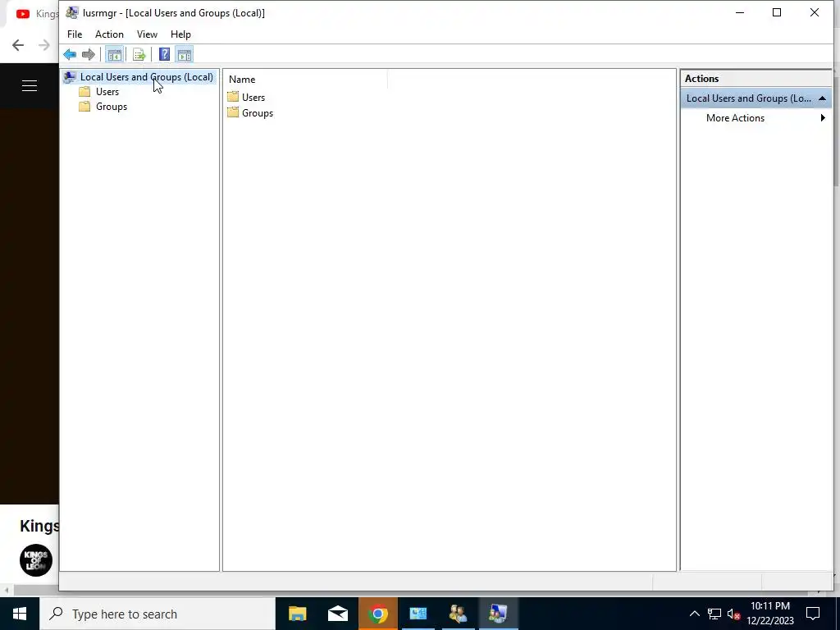Open the clock and date flyout
840x630 pixels.
[770, 614]
